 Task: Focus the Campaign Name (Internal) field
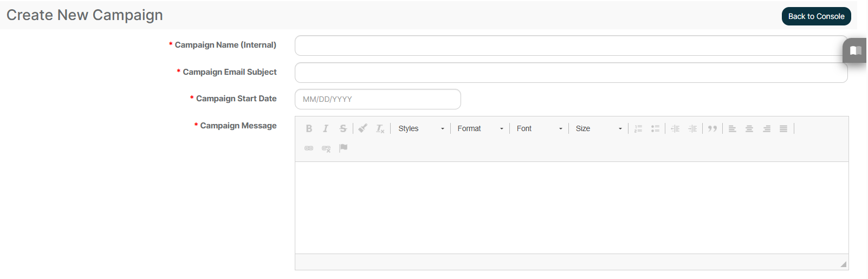(x=571, y=46)
